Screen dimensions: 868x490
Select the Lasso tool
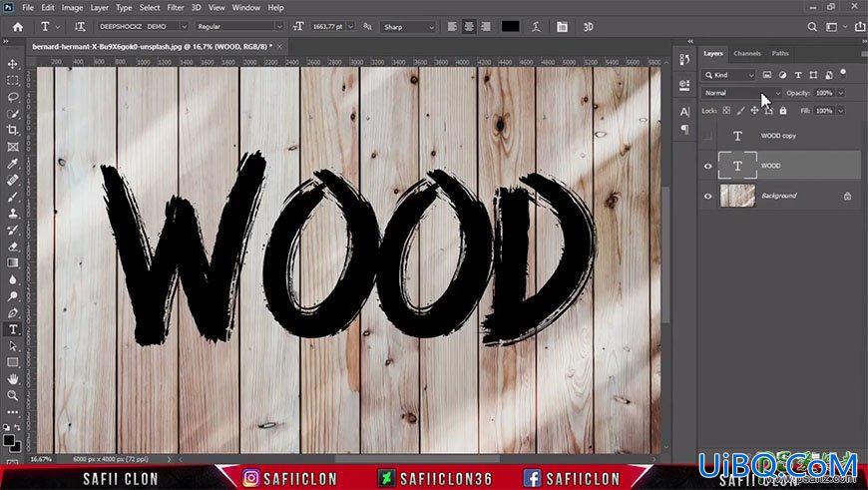(x=13, y=97)
